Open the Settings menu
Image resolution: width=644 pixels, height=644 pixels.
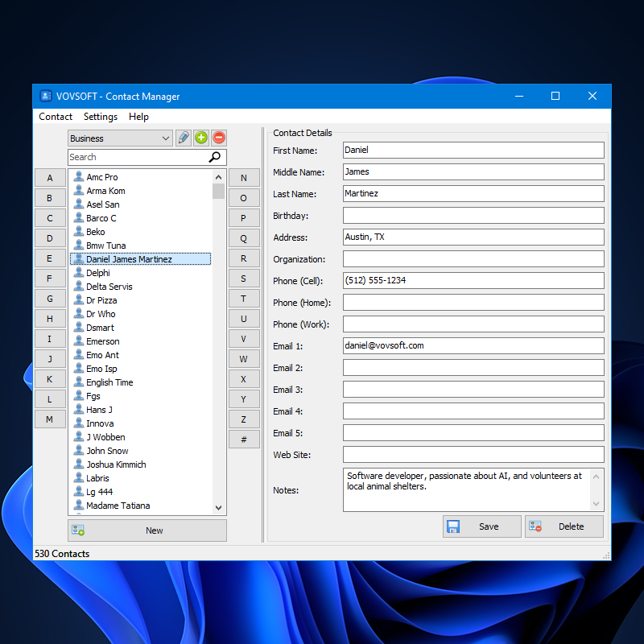100,117
